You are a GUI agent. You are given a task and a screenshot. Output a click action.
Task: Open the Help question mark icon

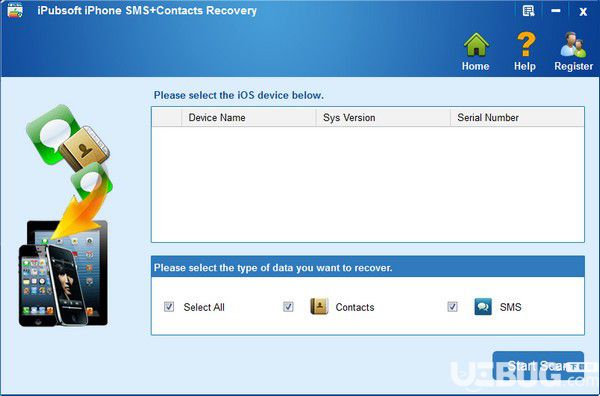526,44
